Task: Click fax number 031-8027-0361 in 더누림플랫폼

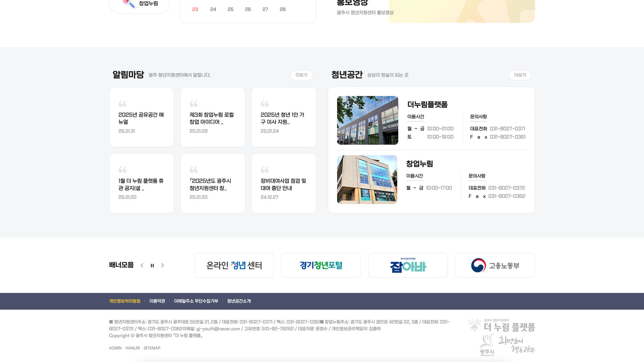Action: pos(507,137)
